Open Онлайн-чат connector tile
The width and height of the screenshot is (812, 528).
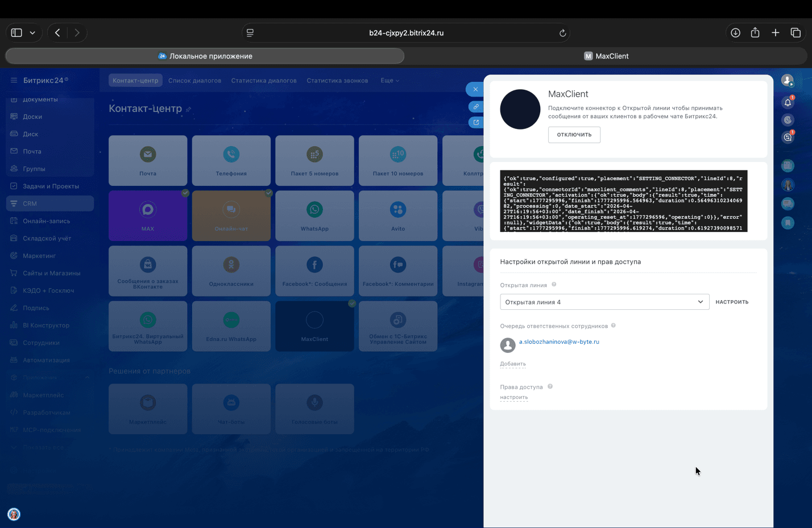pyautogui.click(x=231, y=215)
